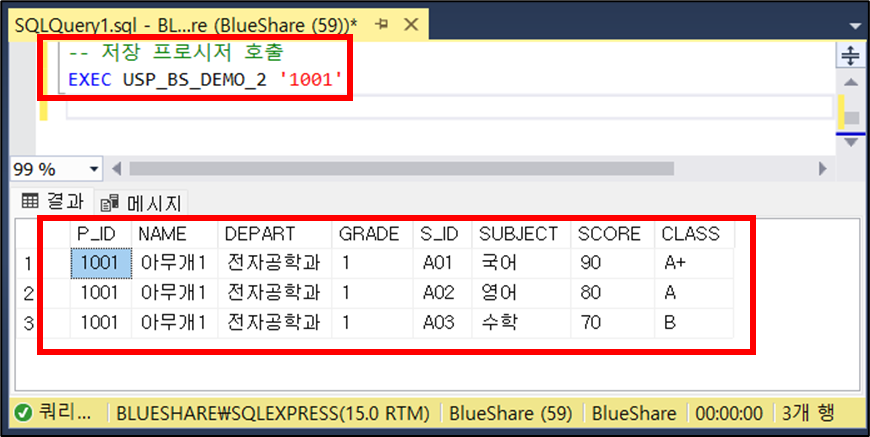Image resolution: width=870 pixels, height=437 pixels.
Task: Click the score 90 cell
Action: click(613, 263)
